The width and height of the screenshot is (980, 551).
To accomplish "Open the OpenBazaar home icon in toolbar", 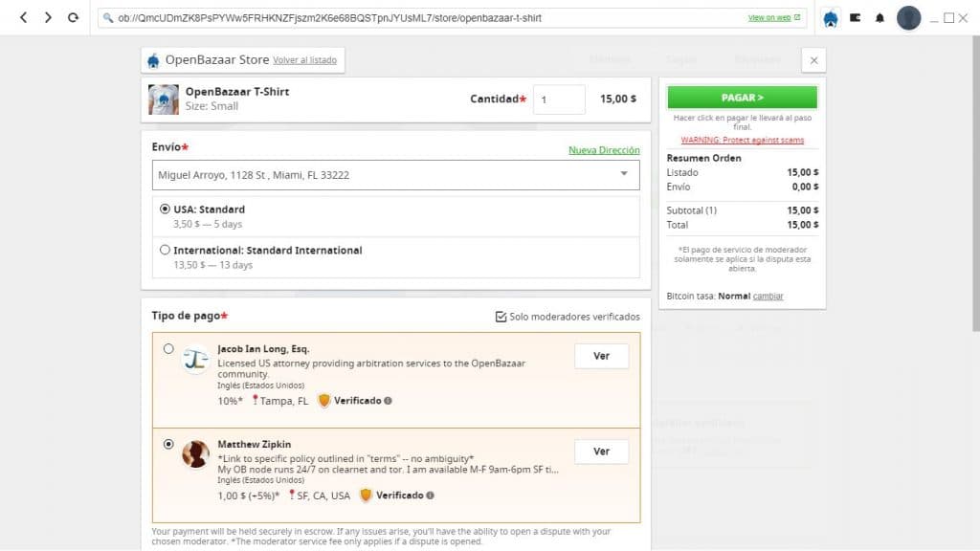I will (x=830, y=18).
